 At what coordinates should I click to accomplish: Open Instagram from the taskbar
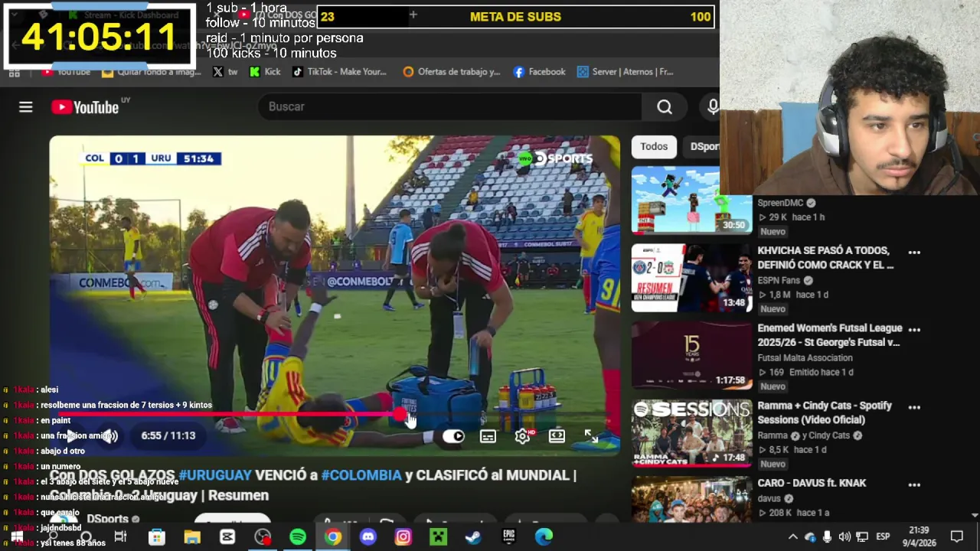(403, 537)
